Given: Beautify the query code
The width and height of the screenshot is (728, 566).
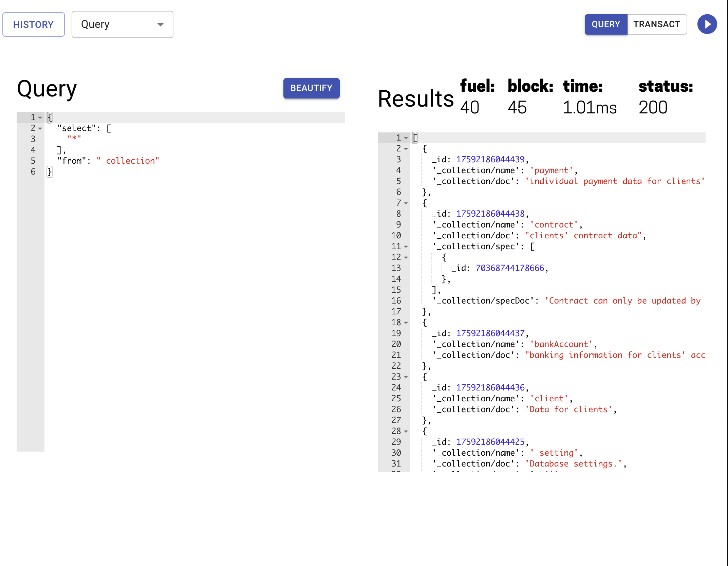Looking at the screenshot, I should coord(311,88).
